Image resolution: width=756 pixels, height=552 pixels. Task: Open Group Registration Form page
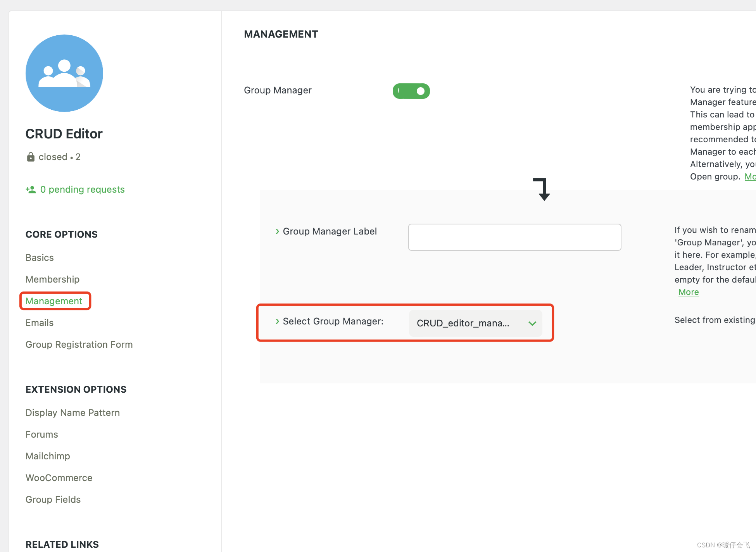click(x=79, y=345)
